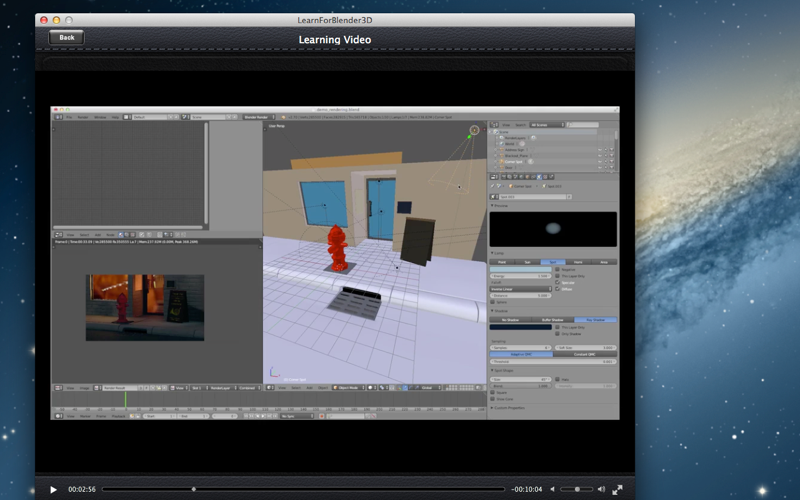
Task: Select Address Sign in the outliner
Action: [x=514, y=150]
